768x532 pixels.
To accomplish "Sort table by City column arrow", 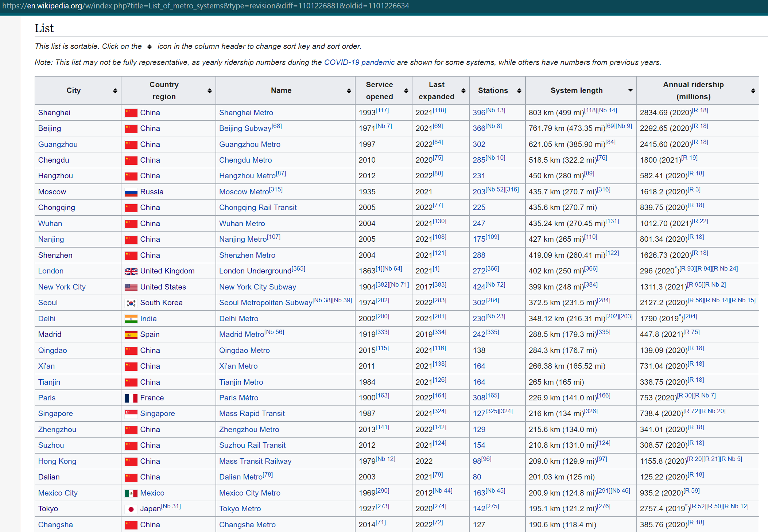I will 115,91.
